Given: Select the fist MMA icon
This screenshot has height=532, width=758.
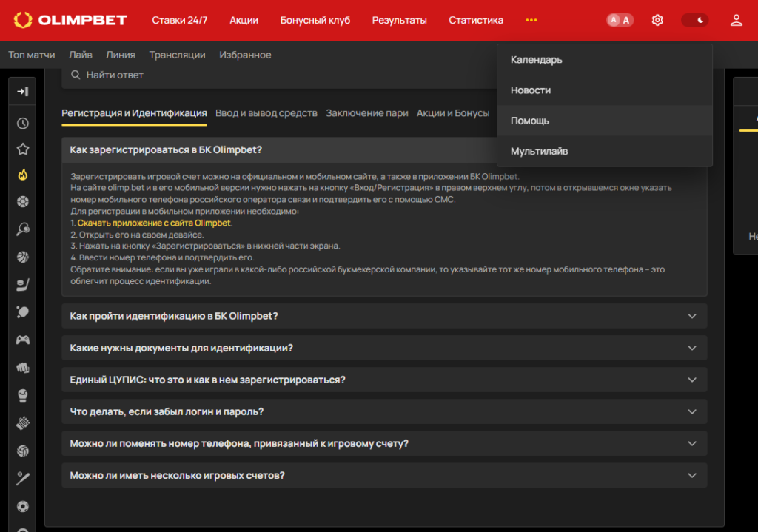Looking at the screenshot, I should point(23,368).
